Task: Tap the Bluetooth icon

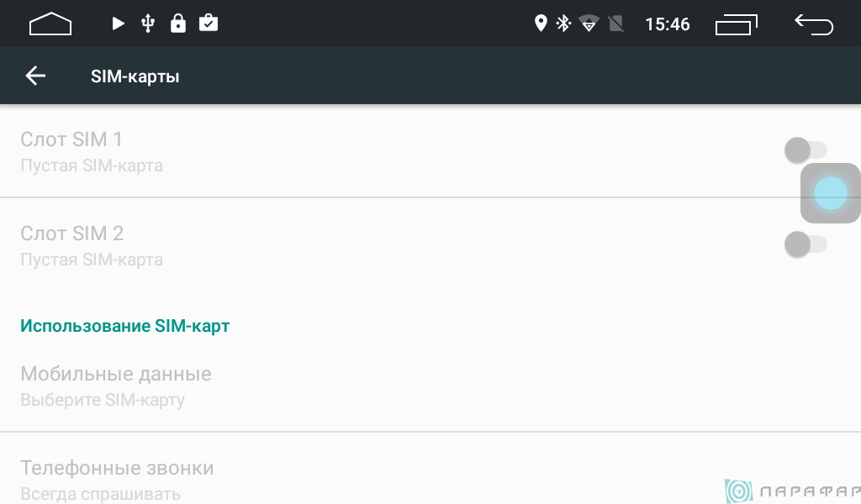Action: pyautogui.click(x=564, y=24)
